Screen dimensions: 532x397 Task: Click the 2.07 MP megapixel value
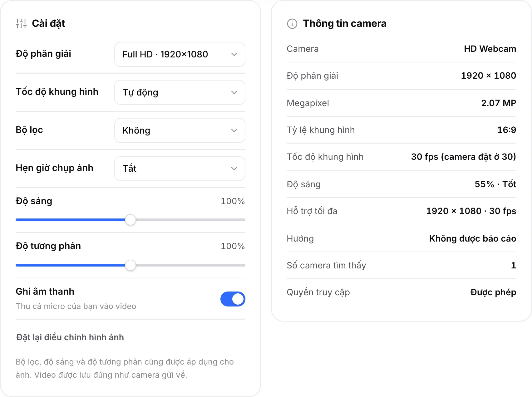(x=499, y=103)
